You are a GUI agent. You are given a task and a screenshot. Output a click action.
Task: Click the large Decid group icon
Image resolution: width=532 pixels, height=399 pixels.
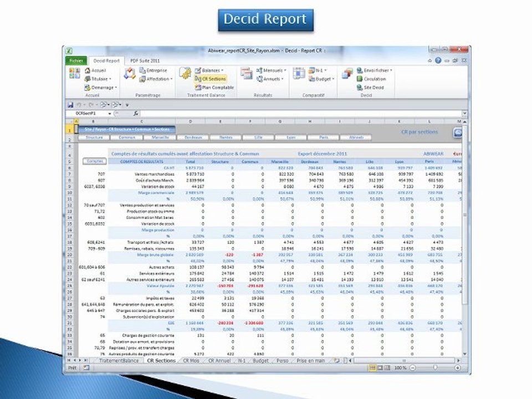click(347, 73)
